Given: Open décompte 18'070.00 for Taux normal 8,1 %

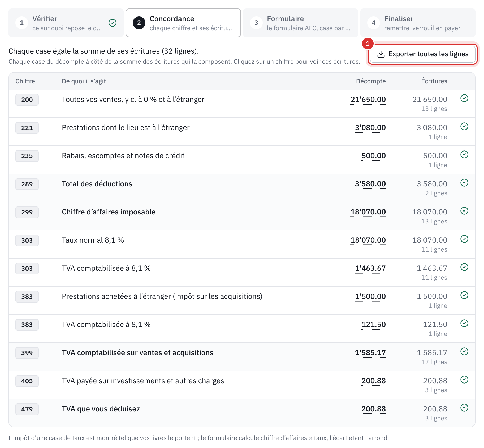Looking at the screenshot, I should pos(368,240).
